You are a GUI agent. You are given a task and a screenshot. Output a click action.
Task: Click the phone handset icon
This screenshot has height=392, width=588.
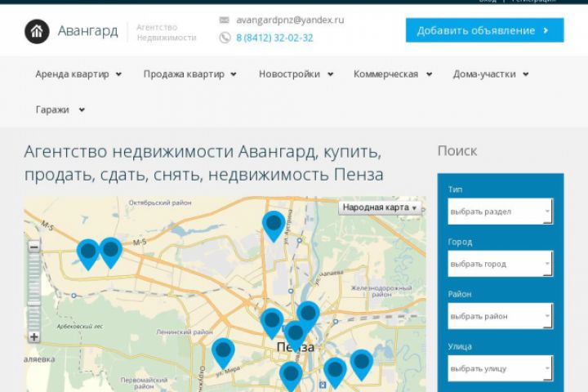pos(225,38)
